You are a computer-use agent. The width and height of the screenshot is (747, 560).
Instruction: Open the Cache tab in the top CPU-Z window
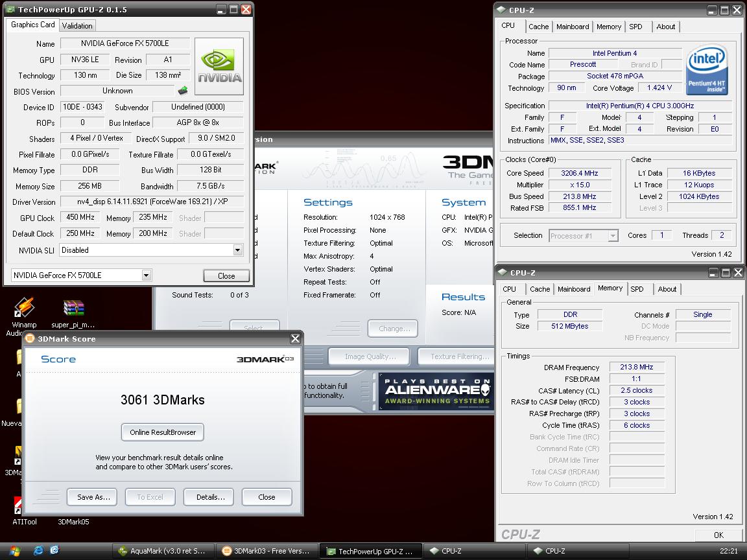coord(538,27)
